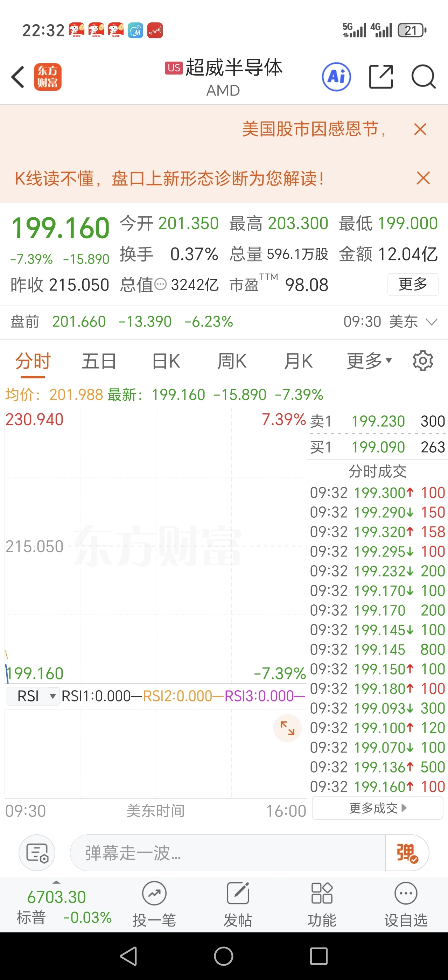
Task: Tap the Android home navigation button
Action: [224, 956]
